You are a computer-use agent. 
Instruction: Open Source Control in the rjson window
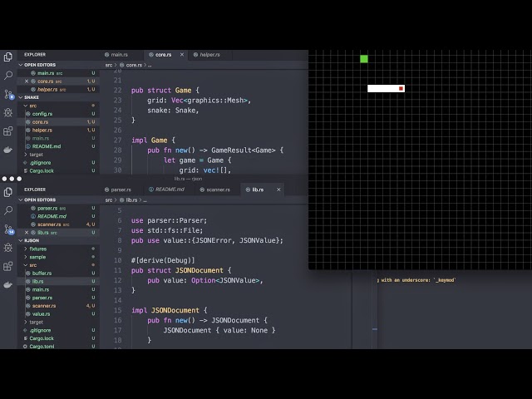pos(8,229)
